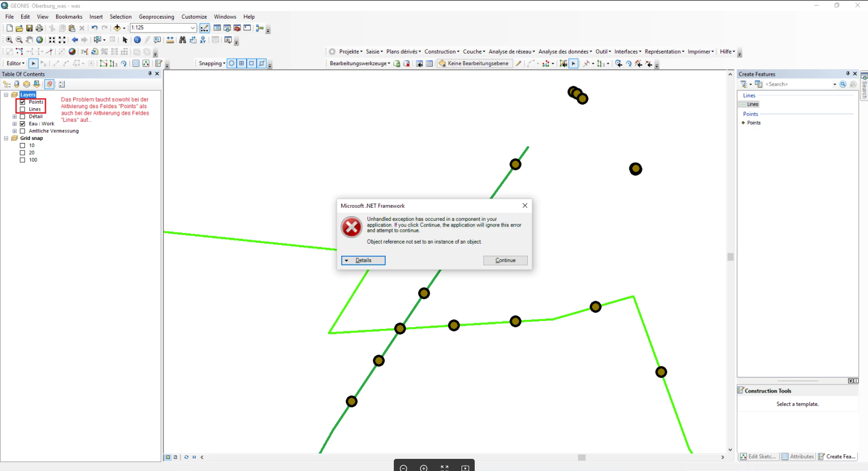Open the Analyse de réseau menu
The height and width of the screenshot is (471, 868).
coord(512,52)
